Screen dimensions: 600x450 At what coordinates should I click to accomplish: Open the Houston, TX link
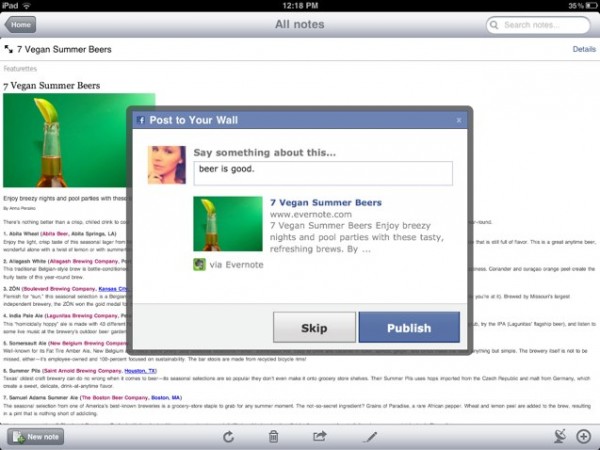pos(140,371)
